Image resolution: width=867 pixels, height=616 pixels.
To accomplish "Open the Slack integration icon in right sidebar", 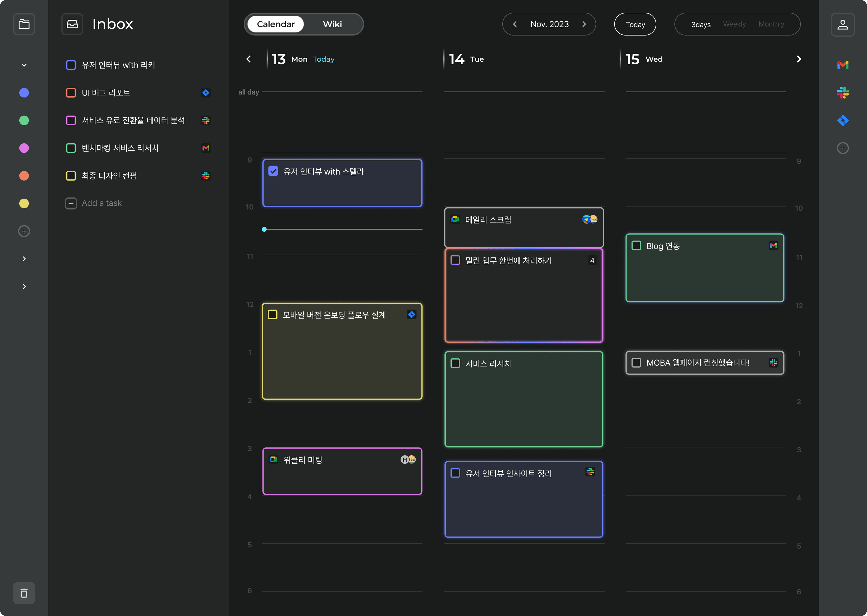I will click(x=843, y=92).
